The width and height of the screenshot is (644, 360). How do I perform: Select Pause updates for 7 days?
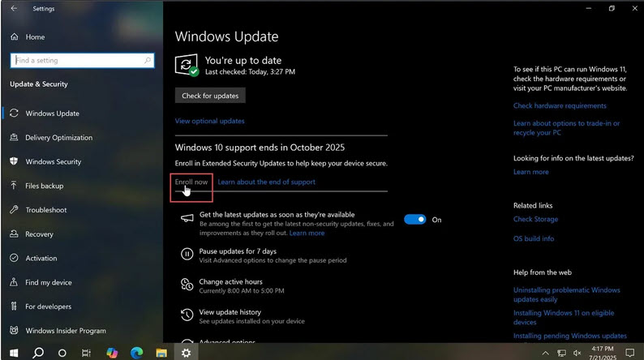pos(238,251)
